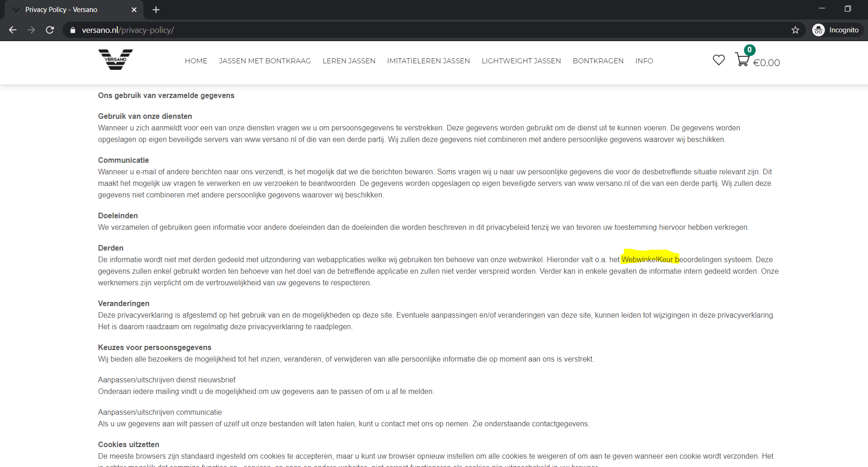
Task: Open the wishlist heart icon
Action: pos(718,60)
